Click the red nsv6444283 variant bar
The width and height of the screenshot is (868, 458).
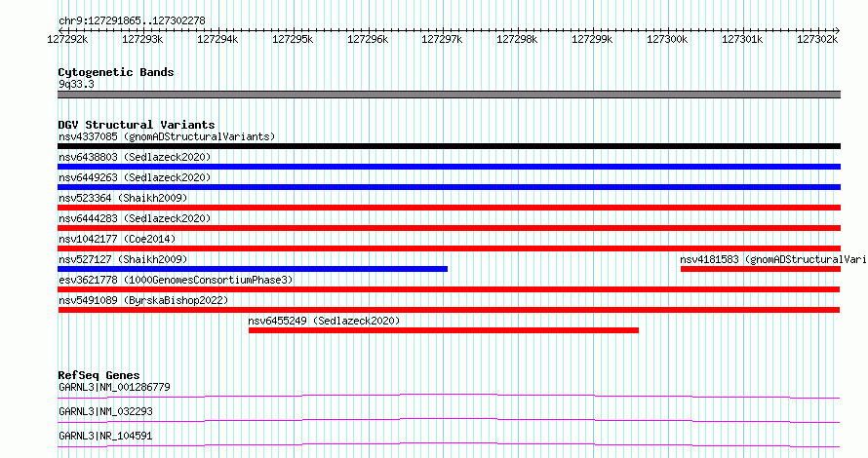(449, 228)
